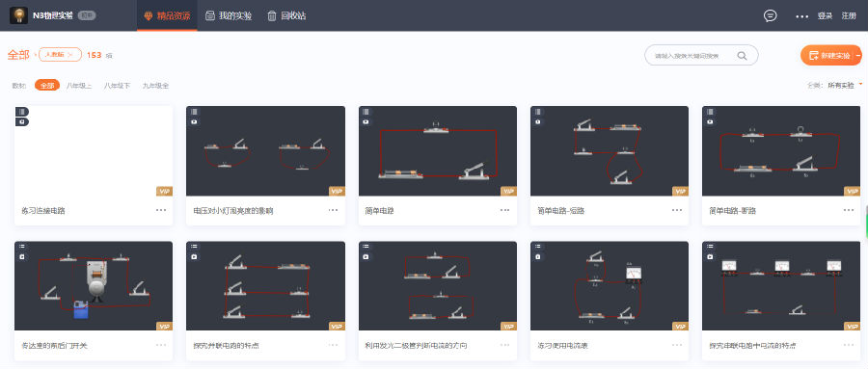This screenshot has width=868, height=369.
Task: Click the NB物理实验 light bulb logo
Action: pyautogui.click(x=19, y=15)
